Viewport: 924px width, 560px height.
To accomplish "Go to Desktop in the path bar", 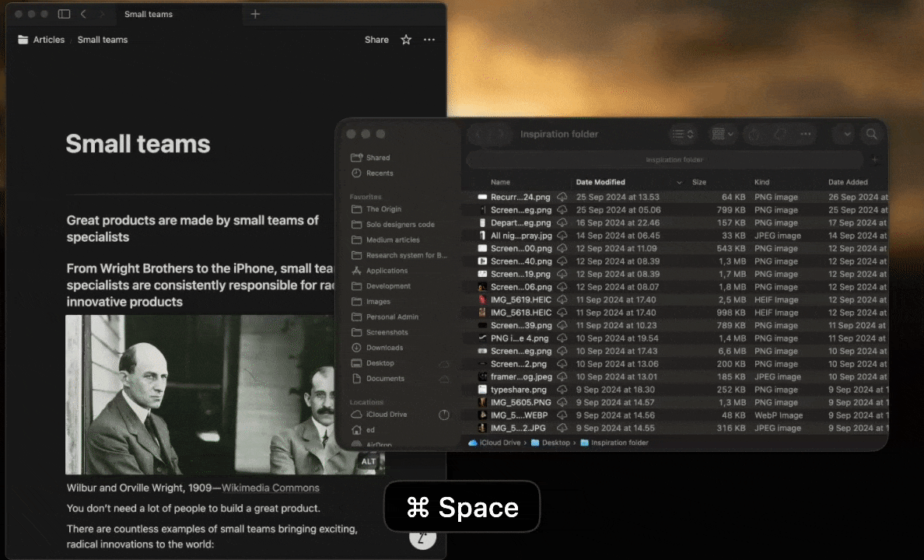I will pos(551,443).
